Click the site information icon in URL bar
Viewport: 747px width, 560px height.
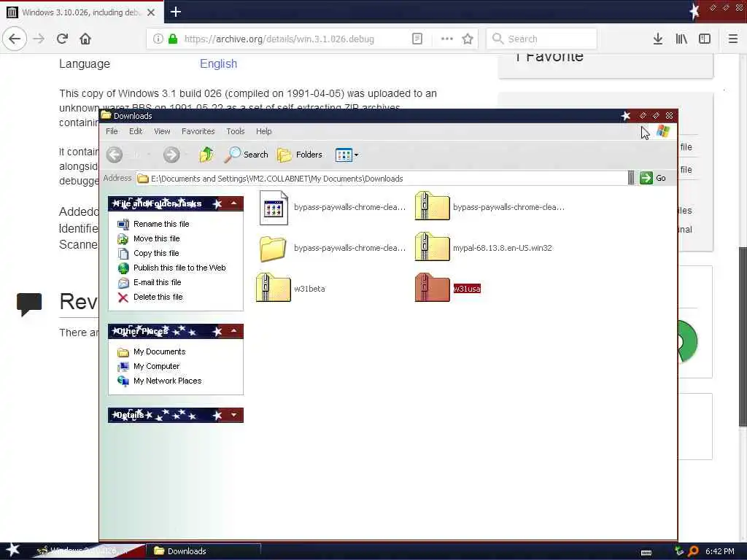point(158,39)
